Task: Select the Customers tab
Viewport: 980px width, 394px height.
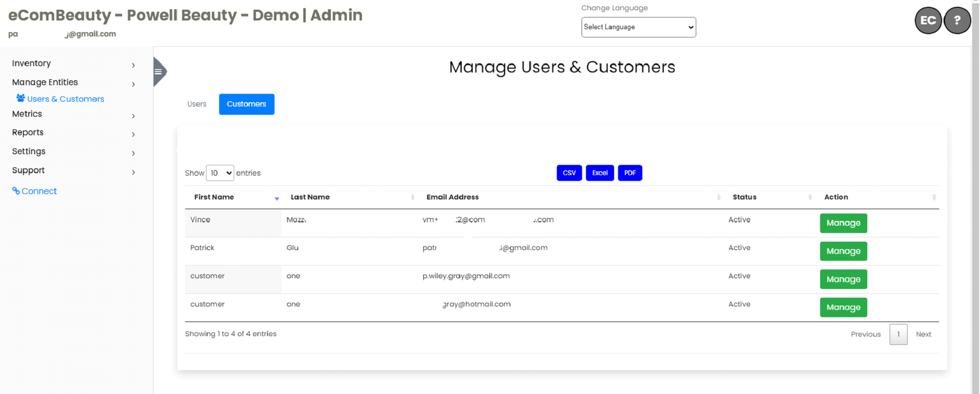Action: 246,104
